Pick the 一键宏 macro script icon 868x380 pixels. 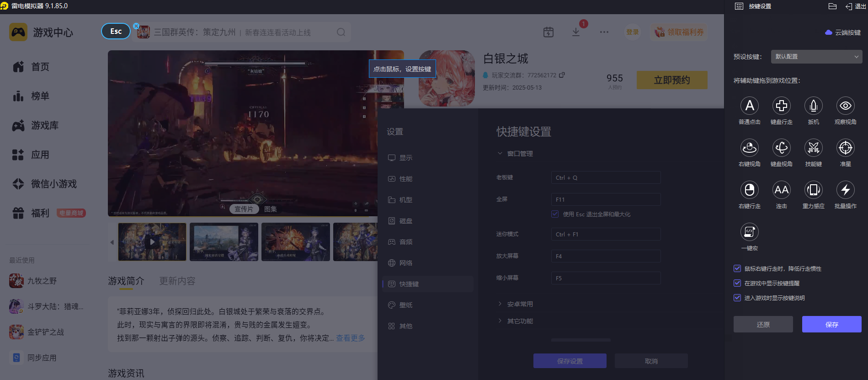(x=750, y=232)
